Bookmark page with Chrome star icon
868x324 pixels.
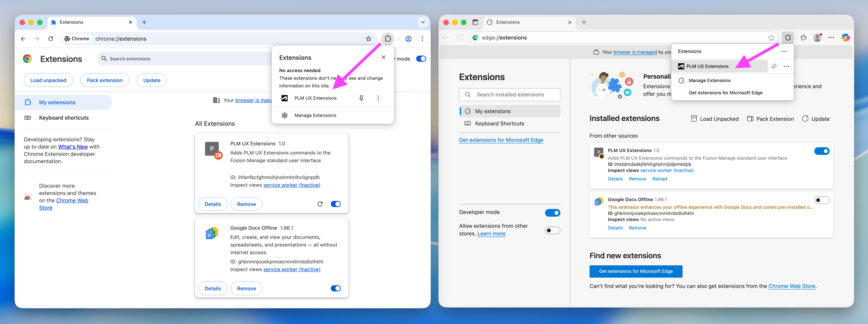368,39
